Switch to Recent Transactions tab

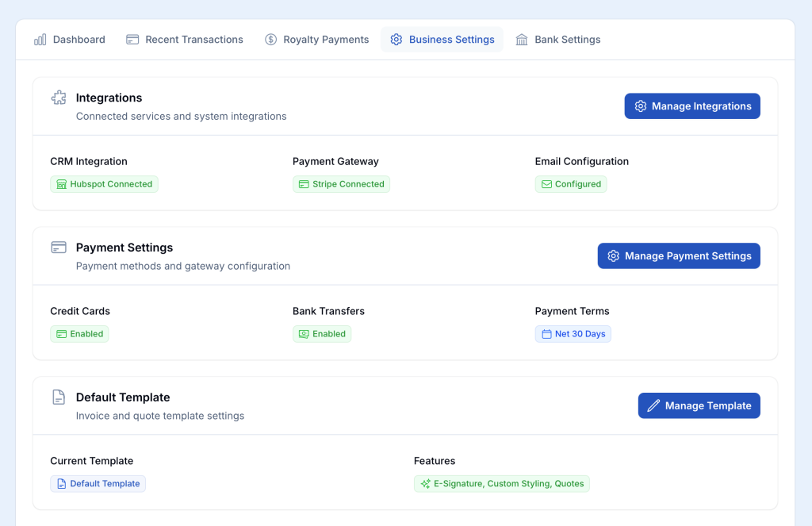pyautogui.click(x=185, y=40)
